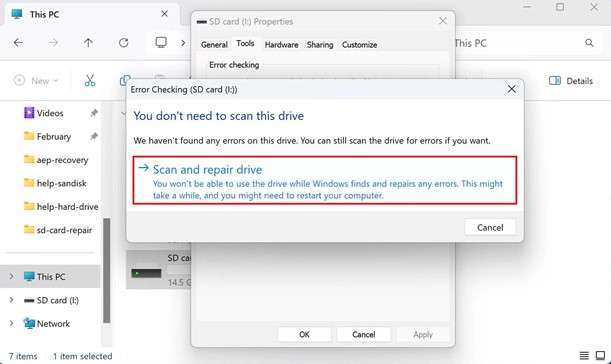
Task: Open the help-hard-drive folder
Action: [x=61, y=207]
